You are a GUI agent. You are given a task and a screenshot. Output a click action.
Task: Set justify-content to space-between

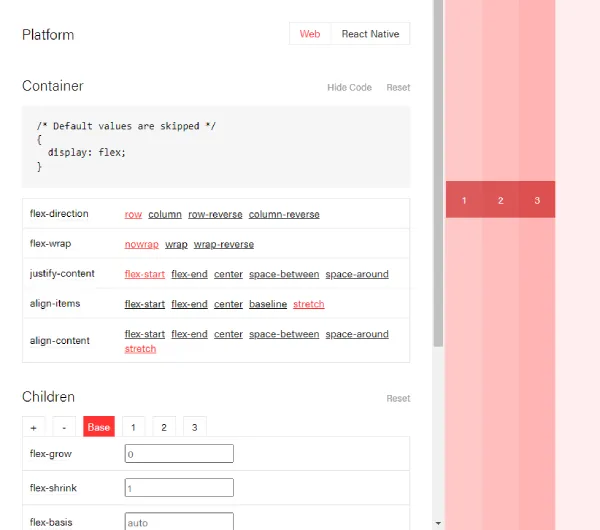click(x=284, y=274)
